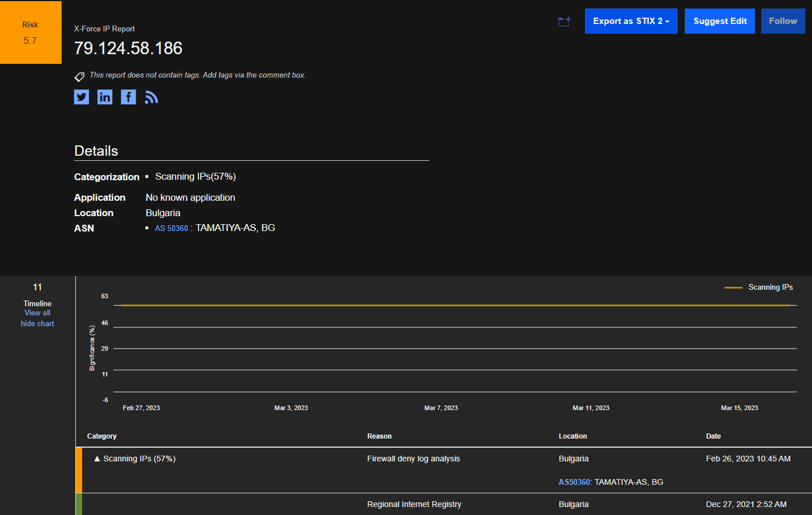Share report on Facebook icon
Viewport: 812px width, 515px height.
pos(128,97)
